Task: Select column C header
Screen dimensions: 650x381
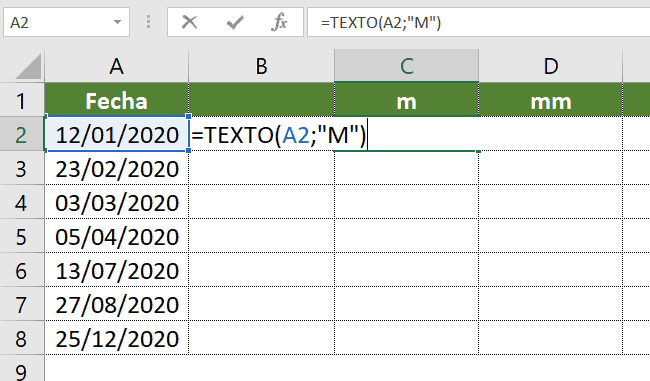Action: click(x=406, y=66)
